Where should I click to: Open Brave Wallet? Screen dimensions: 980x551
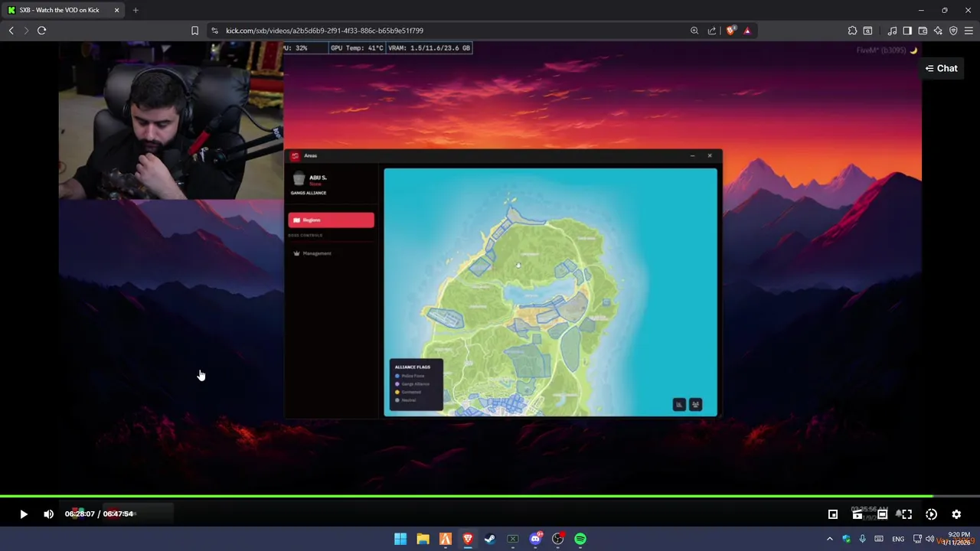[923, 31]
